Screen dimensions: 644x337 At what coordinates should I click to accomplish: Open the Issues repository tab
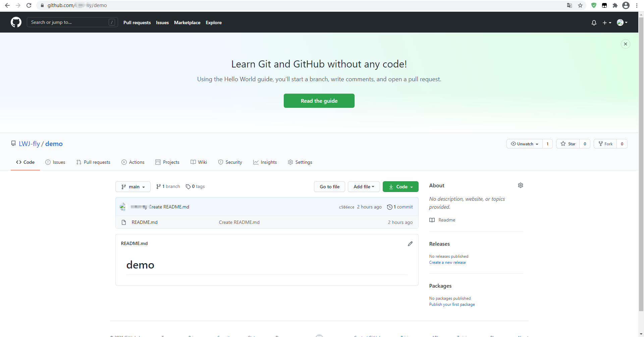pyautogui.click(x=55, y=162)
